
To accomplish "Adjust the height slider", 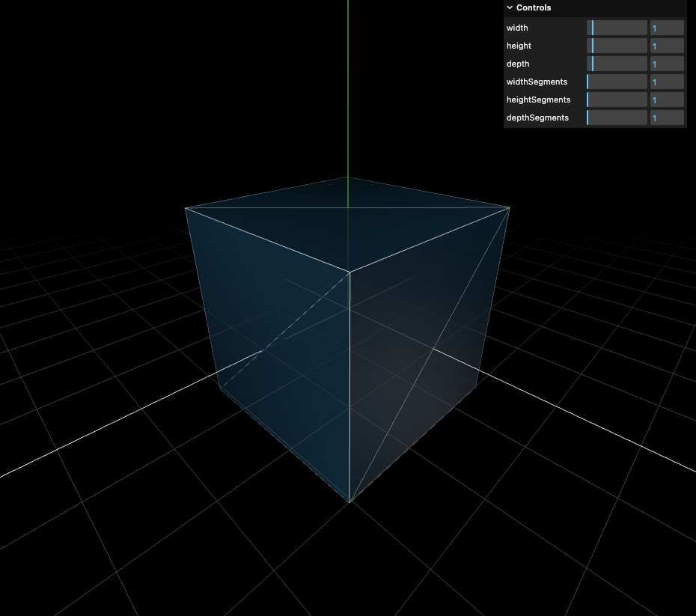I will (x=617, y=46).
